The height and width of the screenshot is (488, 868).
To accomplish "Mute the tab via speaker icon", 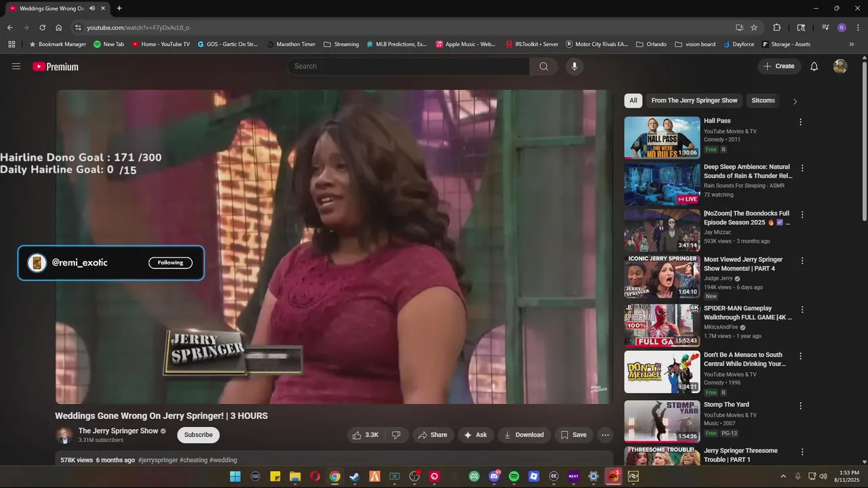I will pos(92,8).
